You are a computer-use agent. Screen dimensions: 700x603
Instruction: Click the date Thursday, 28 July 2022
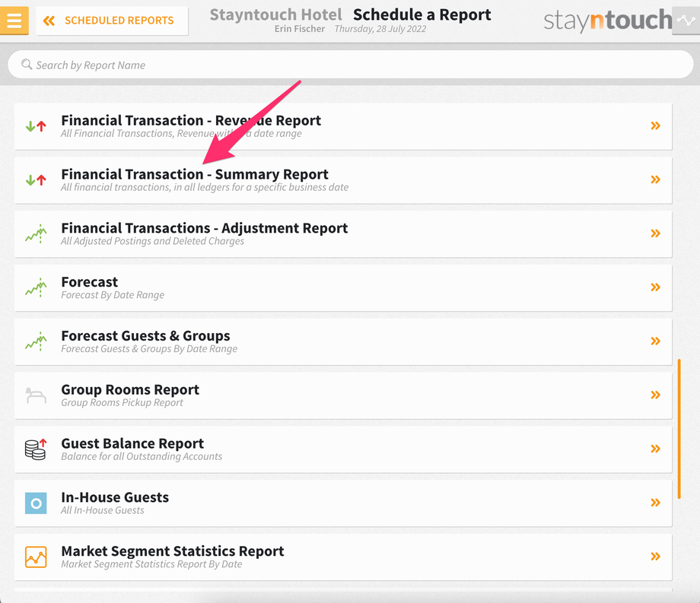click(x=380, y=29)
